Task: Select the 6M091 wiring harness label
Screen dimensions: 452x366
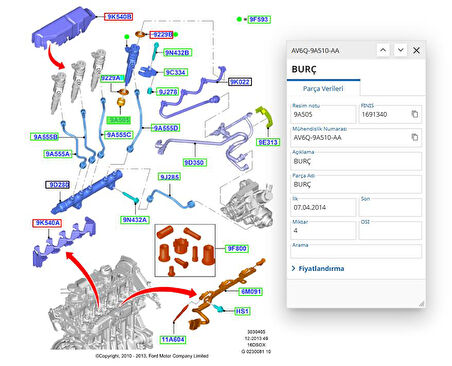Action: click(x=250, y=291)
